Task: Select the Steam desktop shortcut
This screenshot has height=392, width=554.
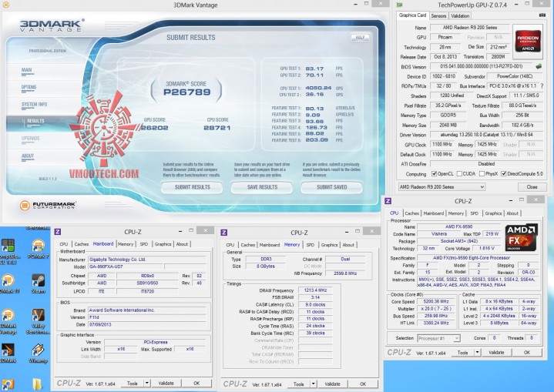Action: [x=38, y=283]
